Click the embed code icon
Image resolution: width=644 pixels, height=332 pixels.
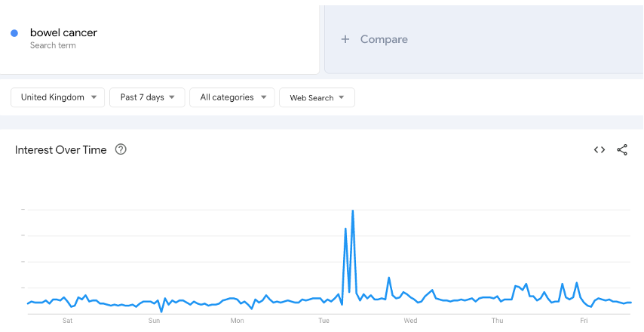[600, 149]
